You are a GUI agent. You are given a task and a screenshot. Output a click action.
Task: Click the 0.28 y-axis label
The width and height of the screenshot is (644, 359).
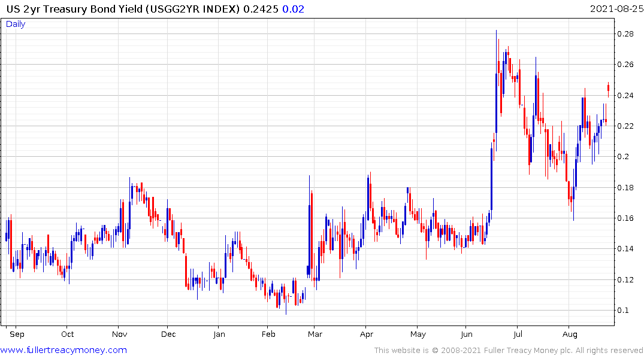625,34
